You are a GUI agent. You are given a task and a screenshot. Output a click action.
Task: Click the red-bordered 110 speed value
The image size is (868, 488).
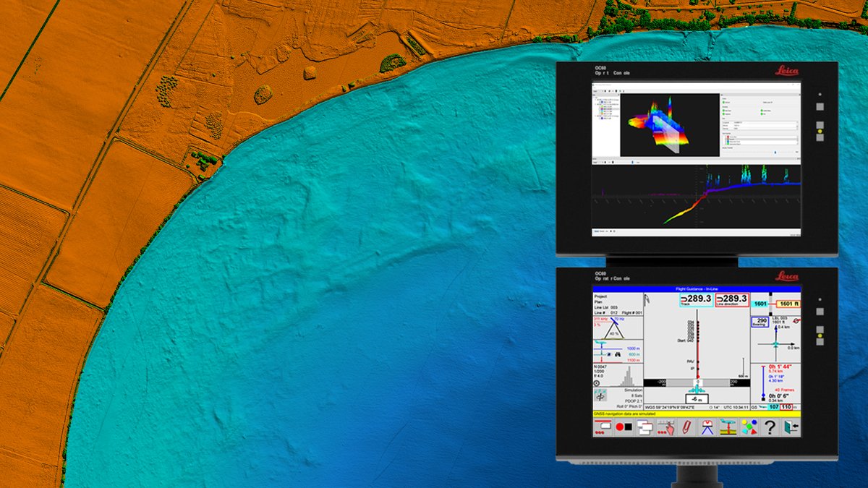click(x=786, y=407)
